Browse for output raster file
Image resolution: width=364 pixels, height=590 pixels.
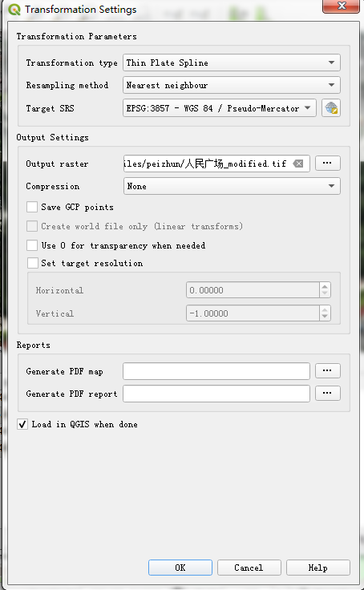coord(327,163)
